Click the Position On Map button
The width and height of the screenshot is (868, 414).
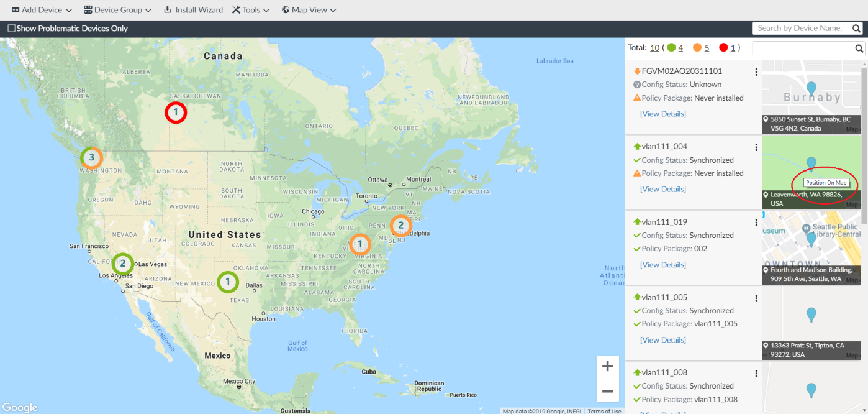826,183
